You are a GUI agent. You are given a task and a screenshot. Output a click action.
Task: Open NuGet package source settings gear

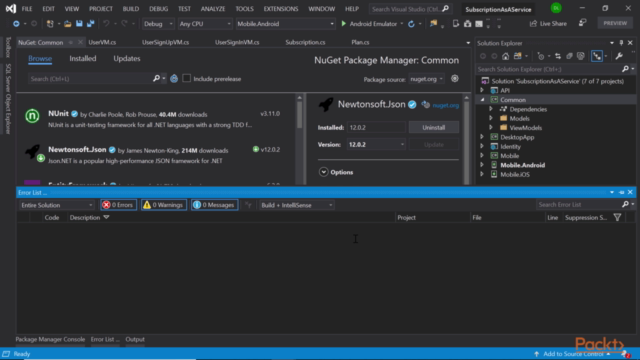pyautogui.click(x=455, y=79)
